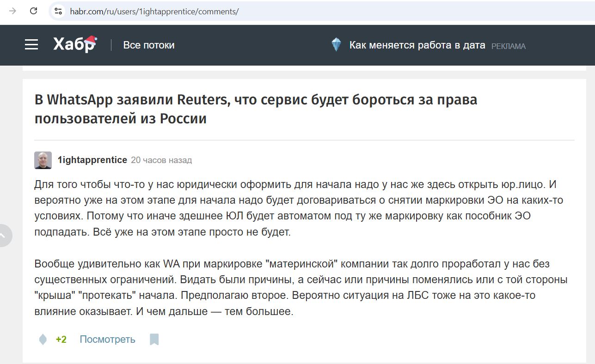Viewport: 595px width, 364px height.
Task: Open site permissions icon in the address bar
Action: pyautogui.click(x=58, y=11)
